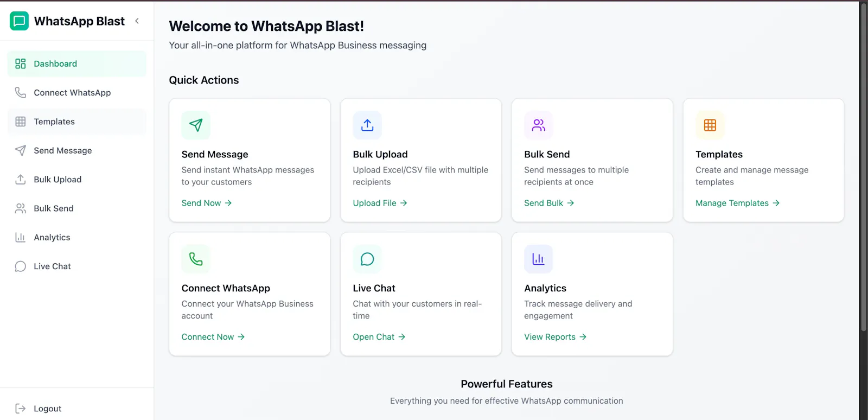Click the 'Welcome to WhatsApp Blast!' heading
This screenshot has height=420, width=868.
[266, 26]
